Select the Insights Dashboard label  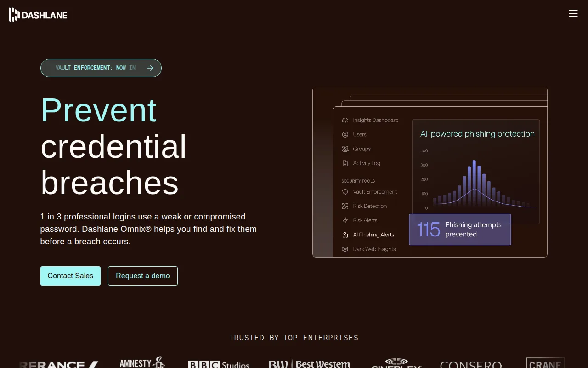click(x=376, y=120)
